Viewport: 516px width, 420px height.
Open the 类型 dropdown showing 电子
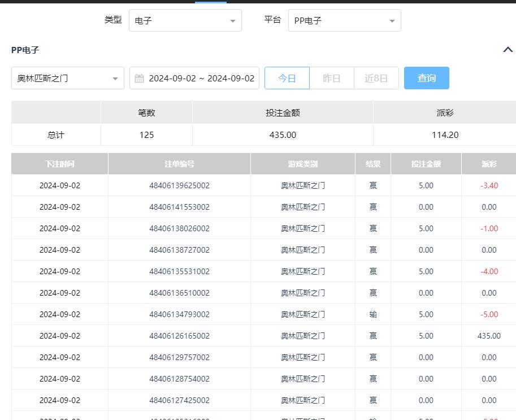pos(185,21)
